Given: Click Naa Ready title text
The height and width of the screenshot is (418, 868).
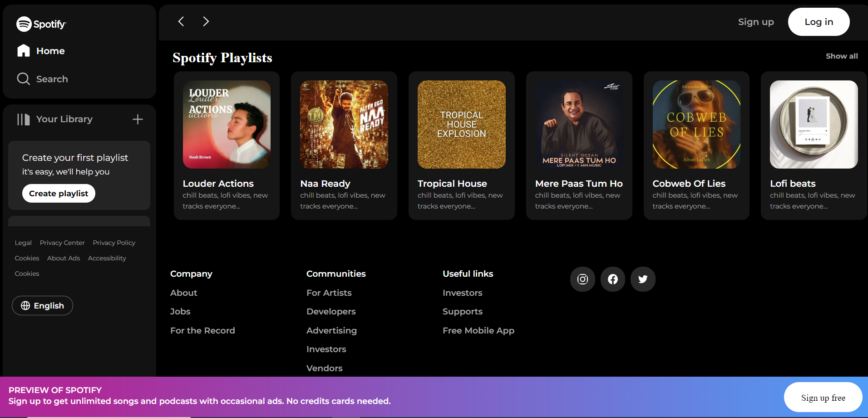Looking at the screenshot, I should click(325, 184).
